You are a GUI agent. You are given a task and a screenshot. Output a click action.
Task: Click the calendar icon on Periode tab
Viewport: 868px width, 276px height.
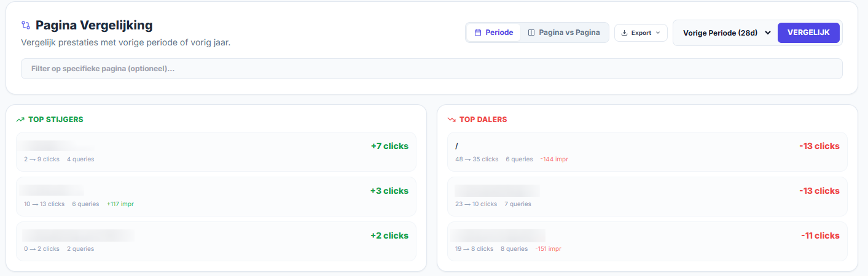point(478,33)
